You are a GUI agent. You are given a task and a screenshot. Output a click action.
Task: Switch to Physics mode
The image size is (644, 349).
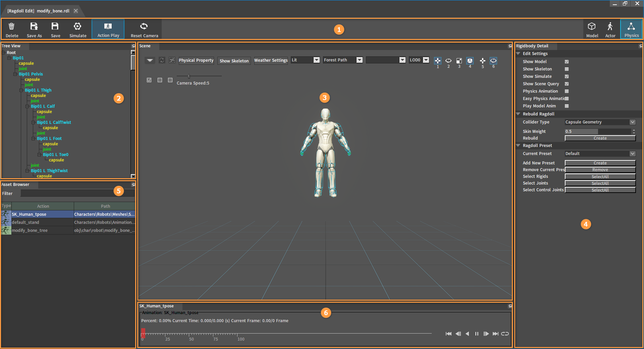click(x=631, y=29)
